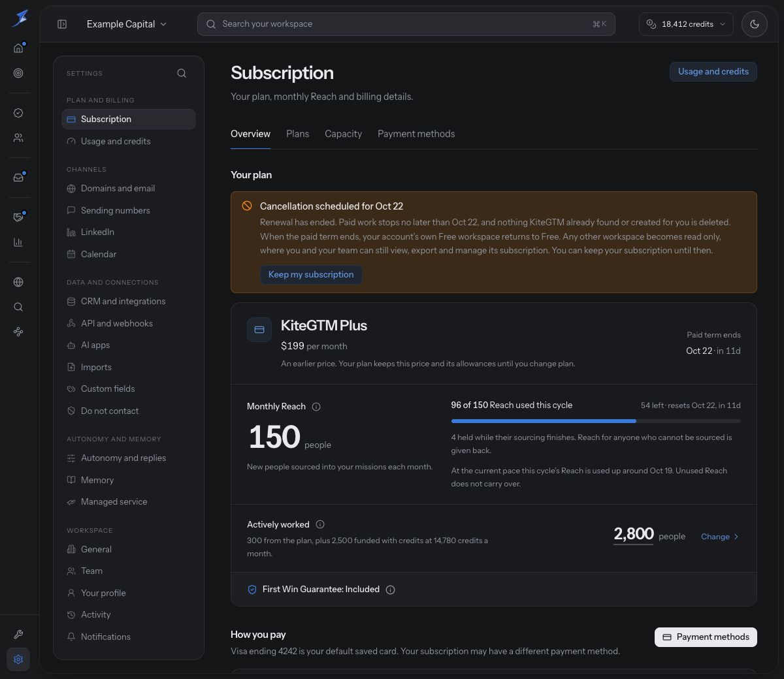Open Autonomy and replies settings
Image resolution: width=784 pixels, height=679 pixels.
(129, 458)
